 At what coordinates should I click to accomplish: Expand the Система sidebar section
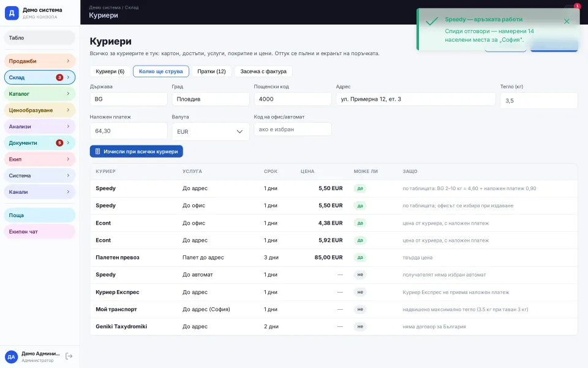click(x=40, y=175)
